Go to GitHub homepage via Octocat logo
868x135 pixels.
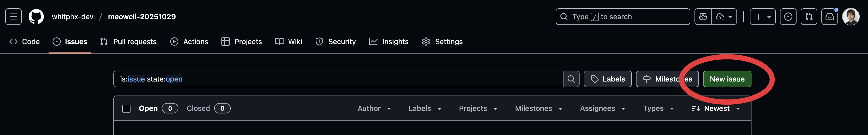click(x=36, y=17)
